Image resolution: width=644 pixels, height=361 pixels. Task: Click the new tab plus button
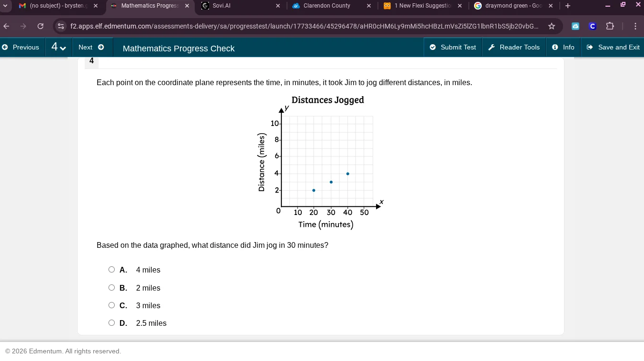coord(568,6)
